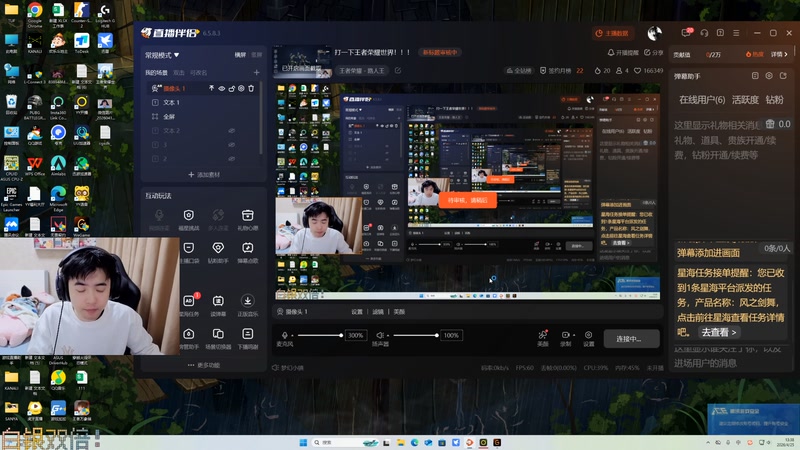This screenshot has width=800, height=450.
Task: Open 福袋挑战 shield icon tool
Action: pyautogui.click(x=189, y=219)
